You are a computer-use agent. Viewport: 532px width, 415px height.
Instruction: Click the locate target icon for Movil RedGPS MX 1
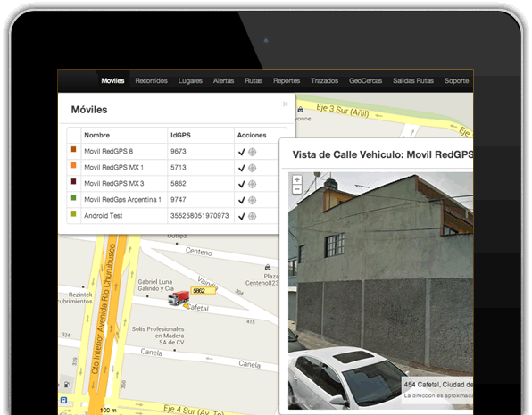pyautogui.click(x=252, y=168)
